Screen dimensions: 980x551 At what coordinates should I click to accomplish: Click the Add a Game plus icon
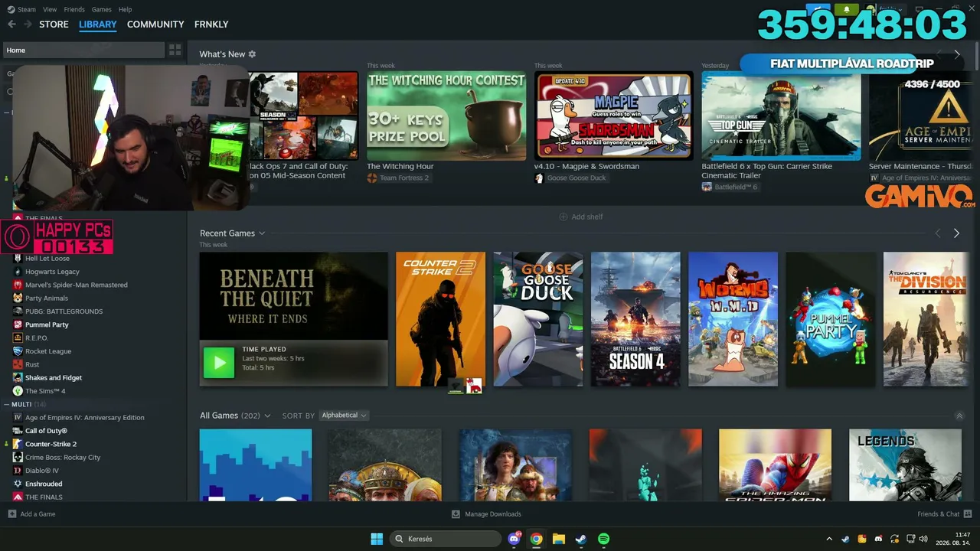click(x=11, y=514)
